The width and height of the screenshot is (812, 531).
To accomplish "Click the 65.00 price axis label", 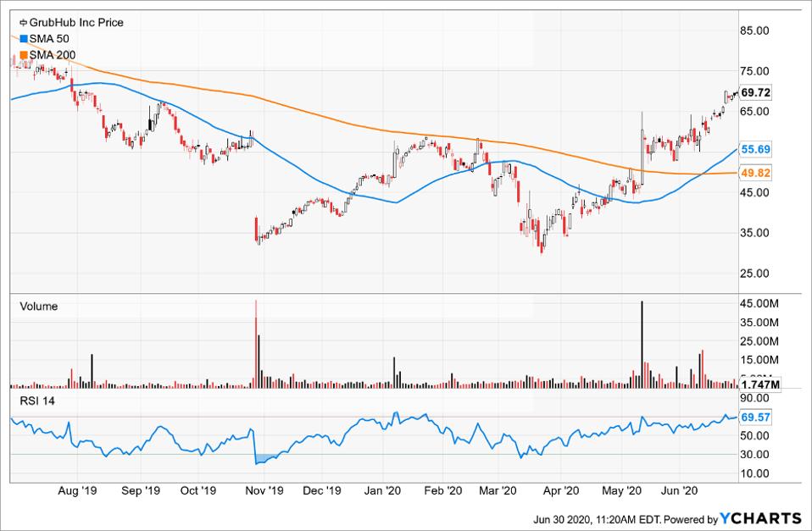I will [x=754, y=111].
